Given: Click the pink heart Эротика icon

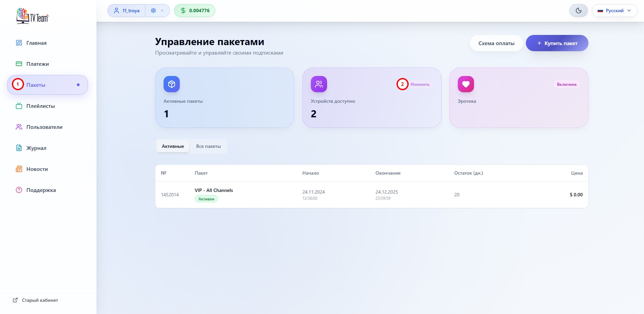Looking at the screenshot, I should (466, 84).
